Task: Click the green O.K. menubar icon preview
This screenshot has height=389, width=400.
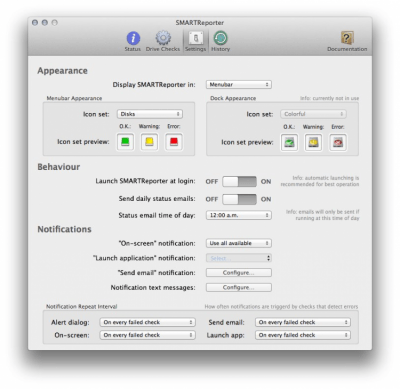Action: (x=125, y=142)
